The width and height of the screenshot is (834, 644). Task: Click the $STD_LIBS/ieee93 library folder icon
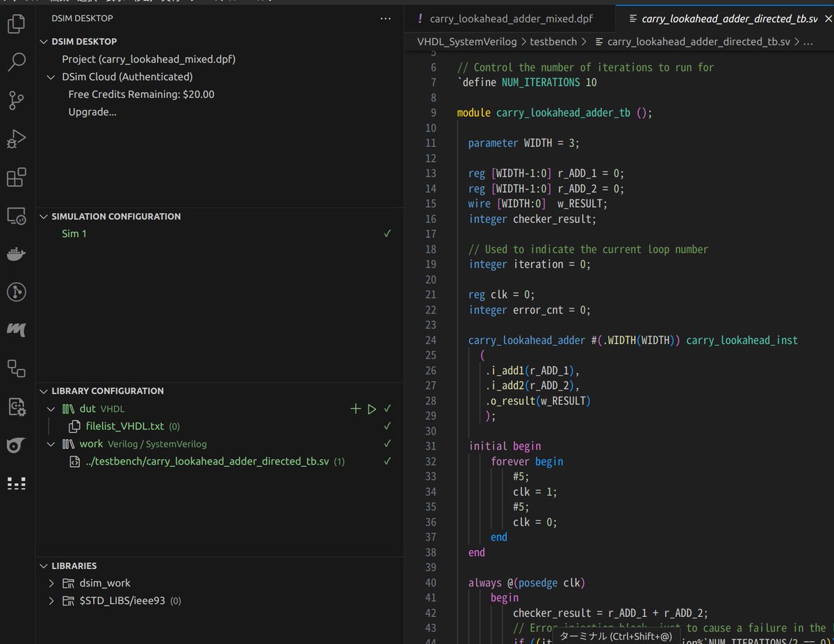point(69,601)
